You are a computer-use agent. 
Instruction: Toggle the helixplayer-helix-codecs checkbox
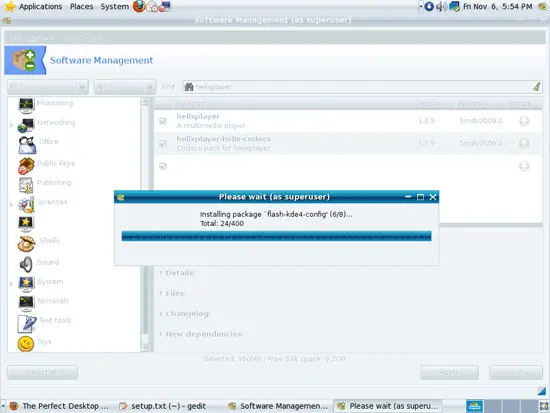[x=163, y=144]
